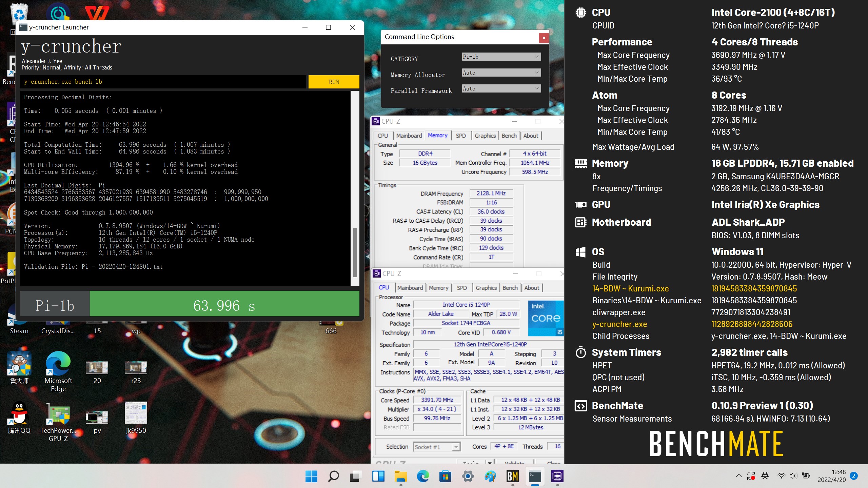The image size is (868, 488).
Task: Launch Microsoft Edge from the desktop icon
Action: click(x=58, y=371)
